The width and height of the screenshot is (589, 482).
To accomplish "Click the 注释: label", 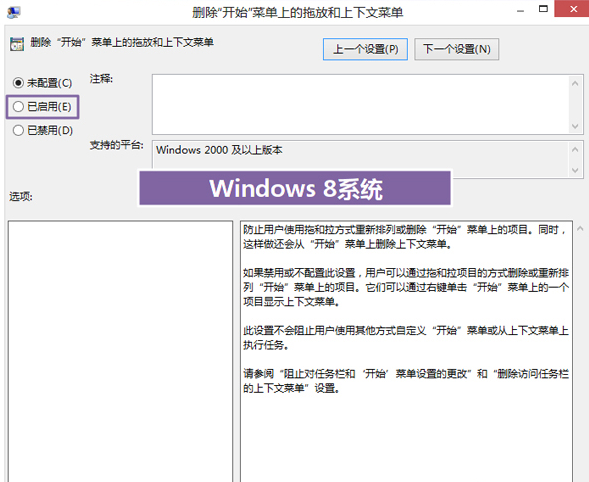I will click(x=101, y=79).
